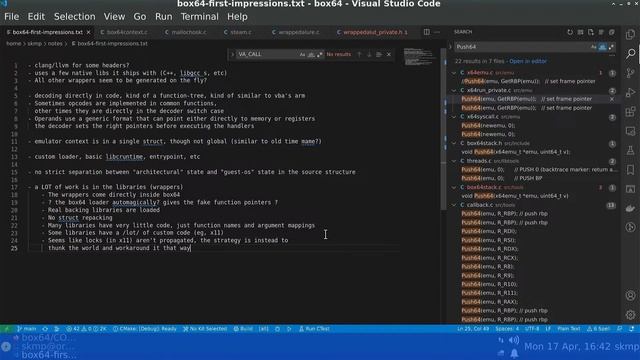Go to next match in find widget
The height and width of the screenshot is (360, 640).
tap(369, 54)
